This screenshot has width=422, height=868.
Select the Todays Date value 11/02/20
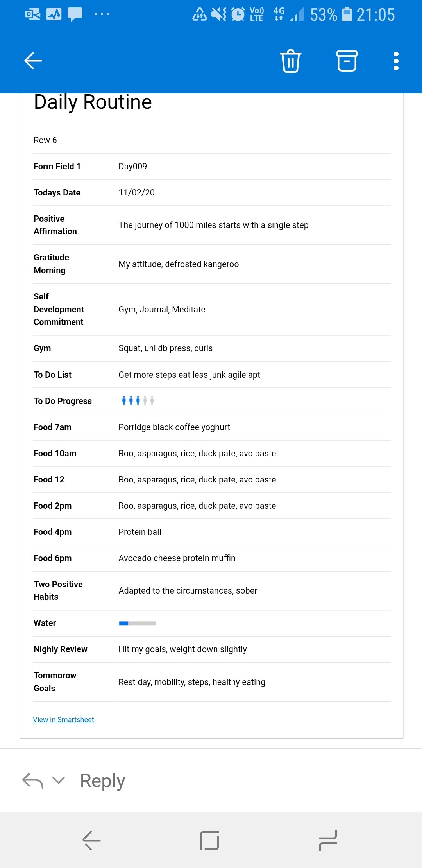pos(136,193)
